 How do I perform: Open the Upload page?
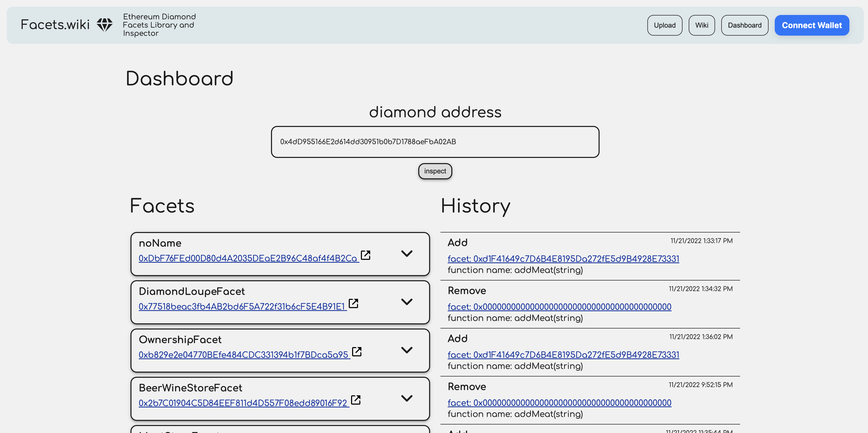click(664, 25)
